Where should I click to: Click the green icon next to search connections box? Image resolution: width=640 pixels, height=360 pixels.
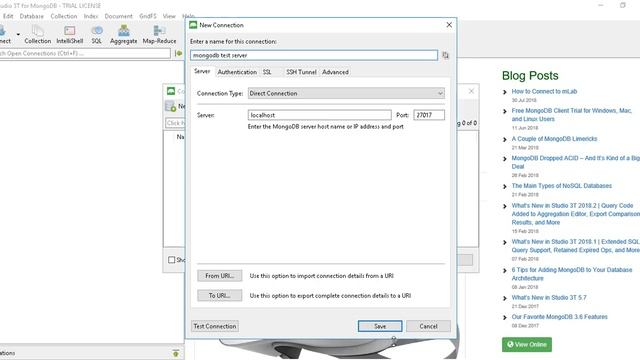(178, 53)
